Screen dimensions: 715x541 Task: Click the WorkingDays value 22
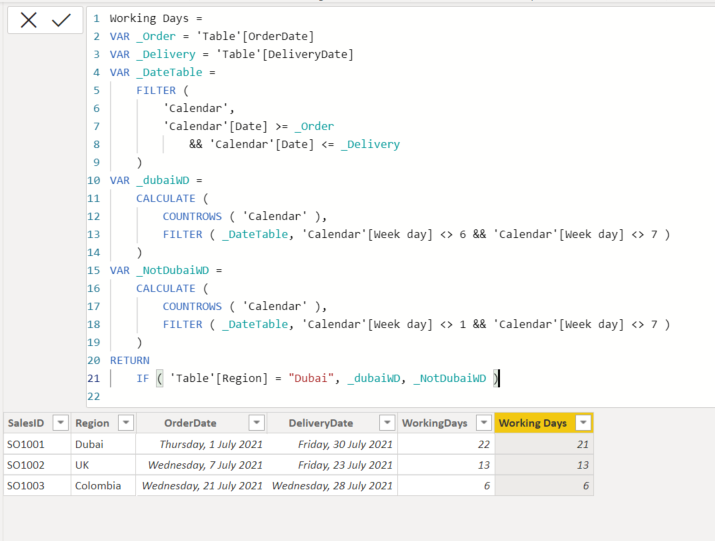(x=446, y=444)
